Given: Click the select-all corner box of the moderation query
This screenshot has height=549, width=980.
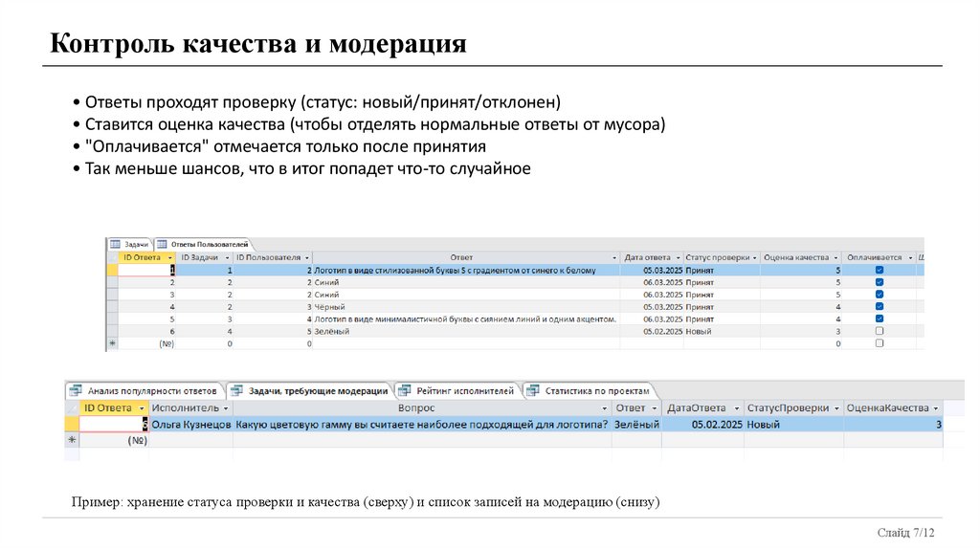Looking at the screenshot, I should point(72,407).
